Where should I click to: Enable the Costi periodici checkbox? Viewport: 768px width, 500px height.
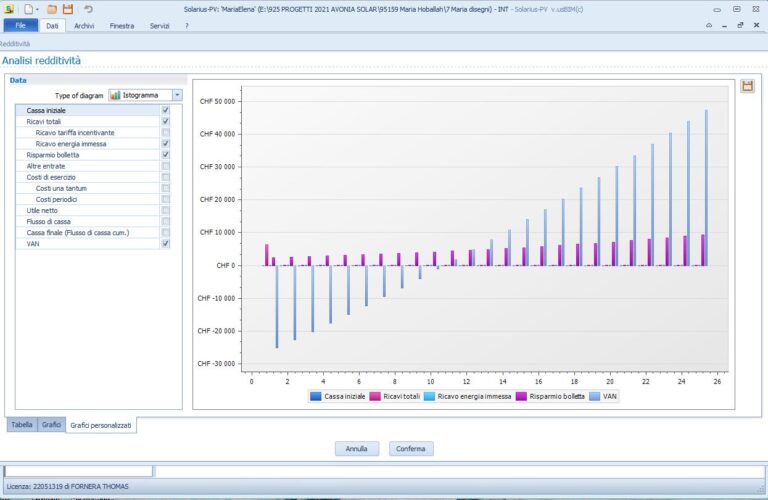166,199
